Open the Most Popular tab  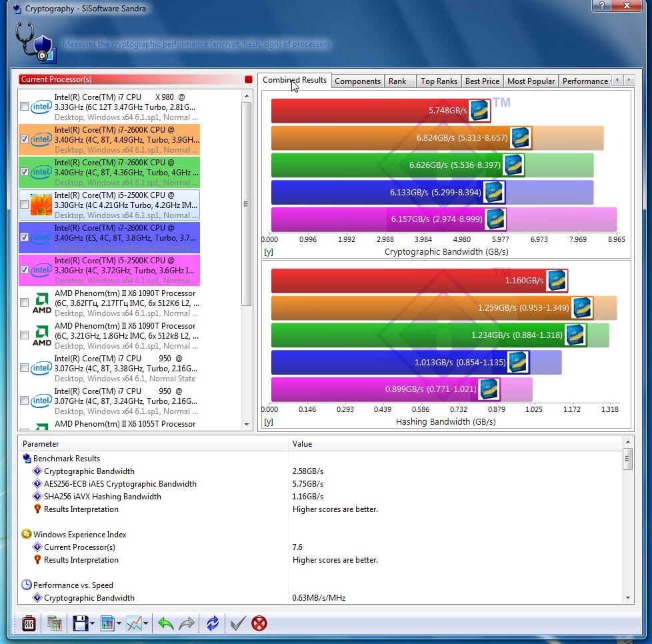pos(531,81)
